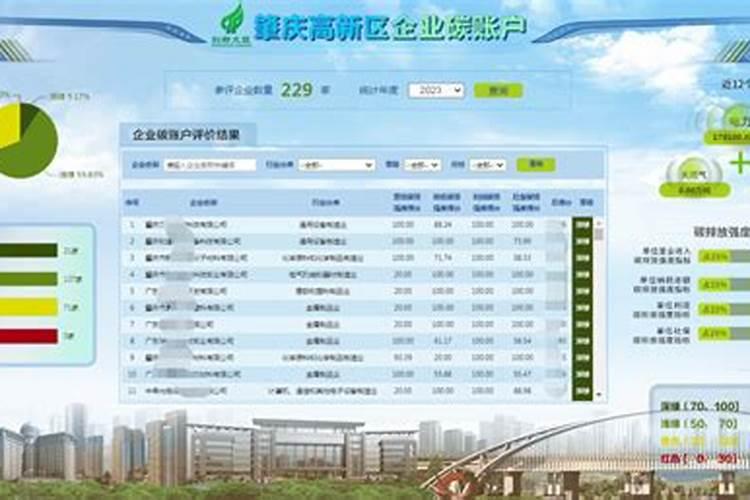Click the dark green grade badge in row 9
This screenshot has width=750, height=500.
click(582, 357)
